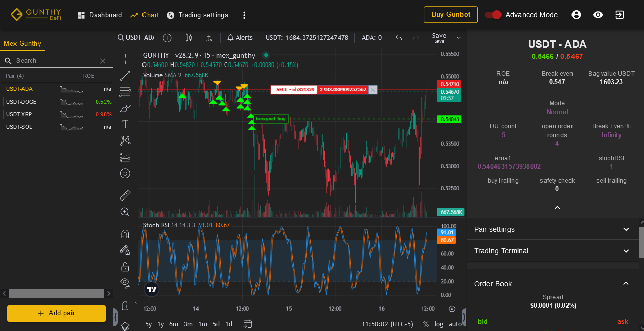Image resolution: width=644 pixels, height=331 pixels.
Task: Click the logout icon
Action: tap(619, 15)
